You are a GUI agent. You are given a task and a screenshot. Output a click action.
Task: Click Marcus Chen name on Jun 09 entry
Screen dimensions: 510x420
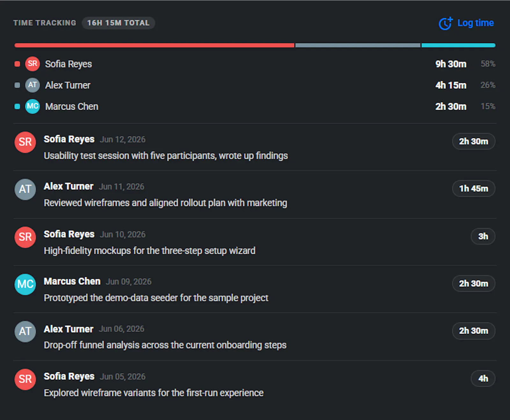coord(72,282)
